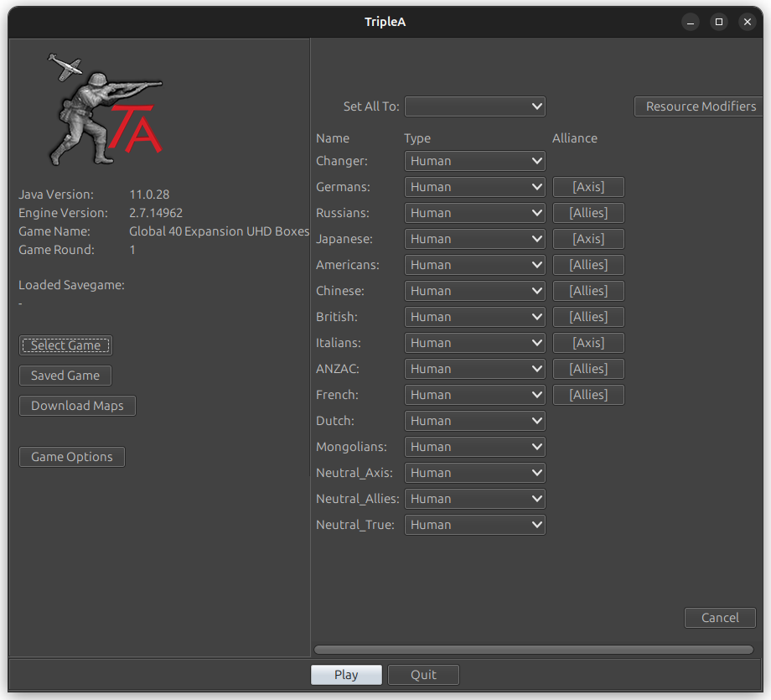Viewport: 771px width, 700px height.
Task: Click the Quit button
Action: pyautogui.click(x=423, y=674)
